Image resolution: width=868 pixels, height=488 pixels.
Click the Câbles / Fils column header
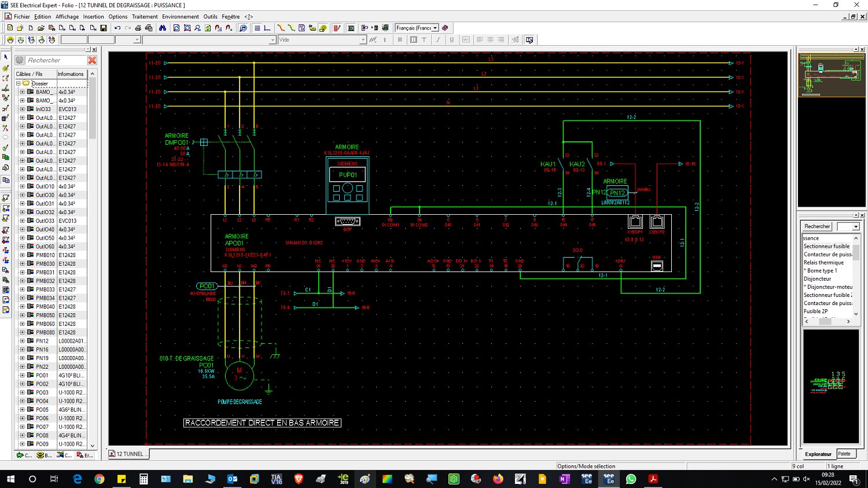click(x=35, y=74)
